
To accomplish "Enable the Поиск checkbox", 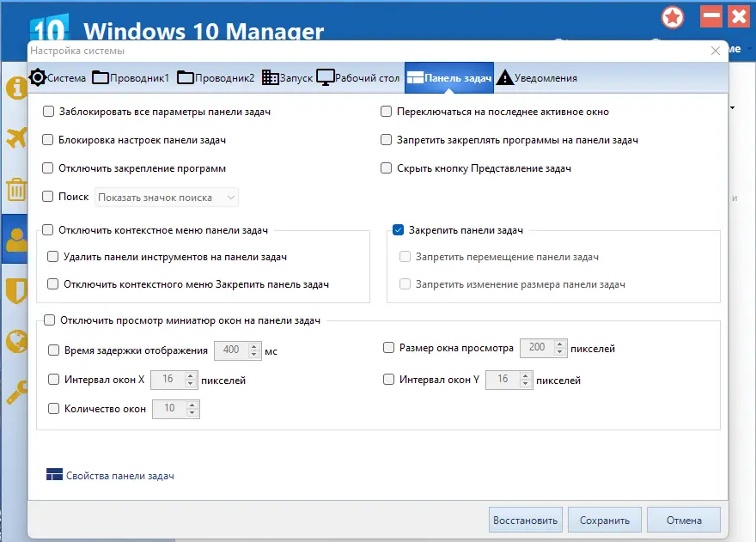I will [x=48, y=196].
